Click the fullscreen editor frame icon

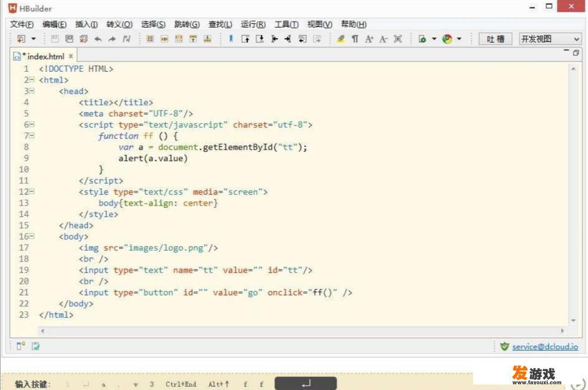[398, 39]
